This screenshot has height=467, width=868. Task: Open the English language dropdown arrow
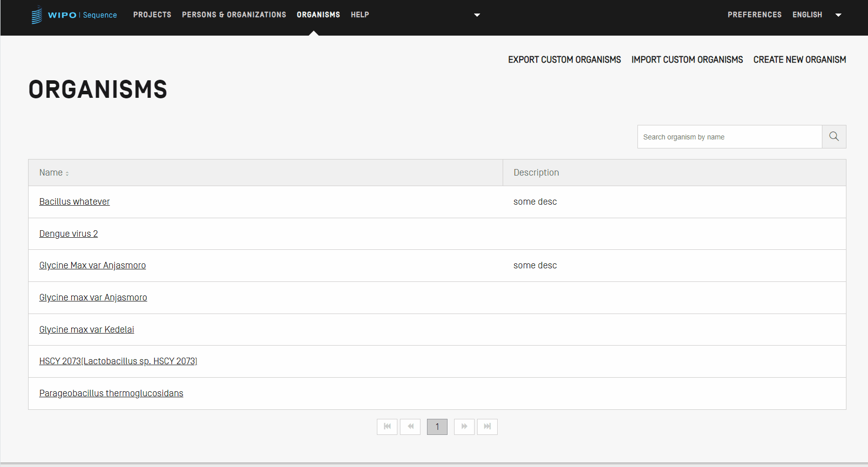[838, 15]
